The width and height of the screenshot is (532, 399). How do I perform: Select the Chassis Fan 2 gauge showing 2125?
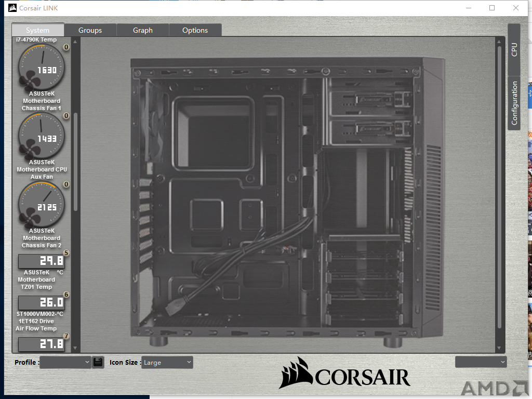click(41, 205)
